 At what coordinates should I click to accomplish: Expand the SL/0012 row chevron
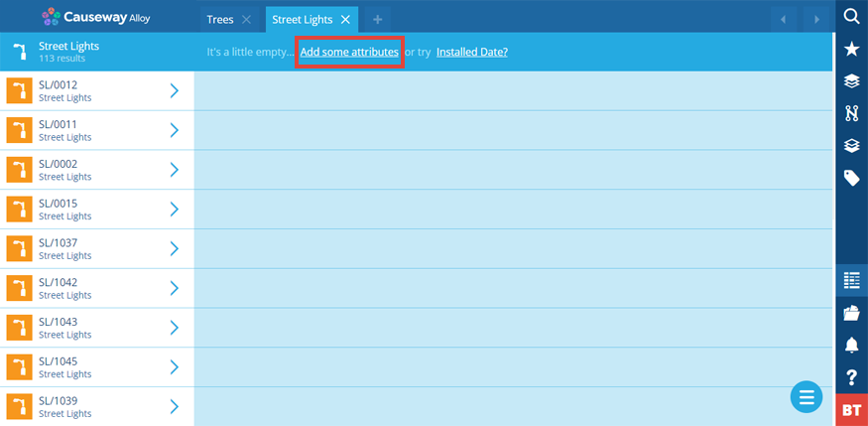pyautogui.click(x=174, y=90)
